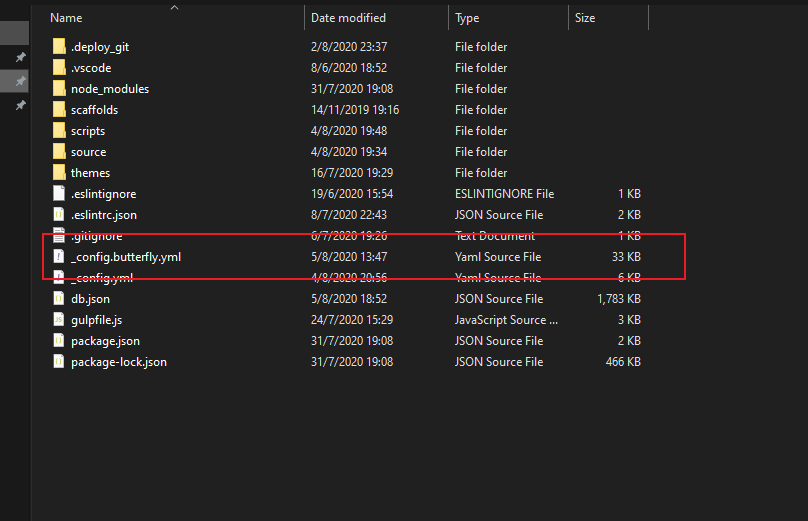Select the source folder name
Viewport: 808px width, 521px height.
pyautogui.click(x=88, y=152)
